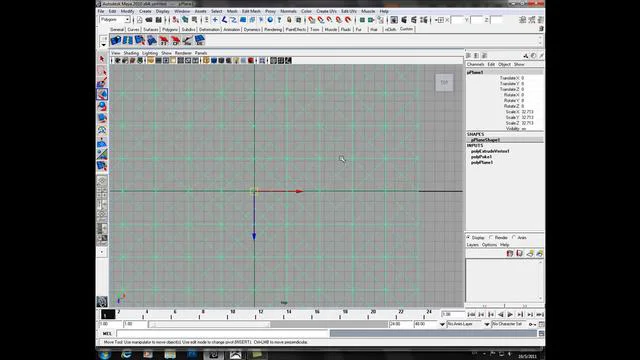This screenshot has width=640, height=360.
Task: Switch to the Polygons shelf tab
Action: point(170,29)
